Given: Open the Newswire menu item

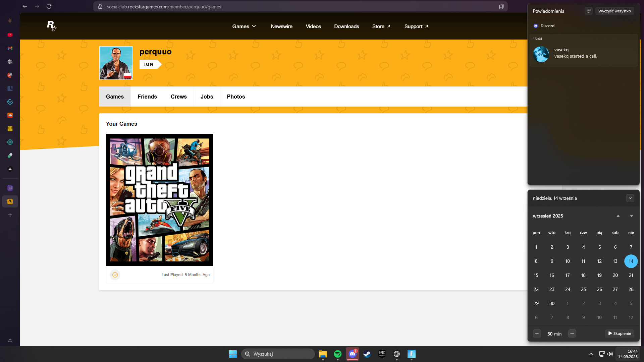Looking at the screenshot, I should [282, 26].
